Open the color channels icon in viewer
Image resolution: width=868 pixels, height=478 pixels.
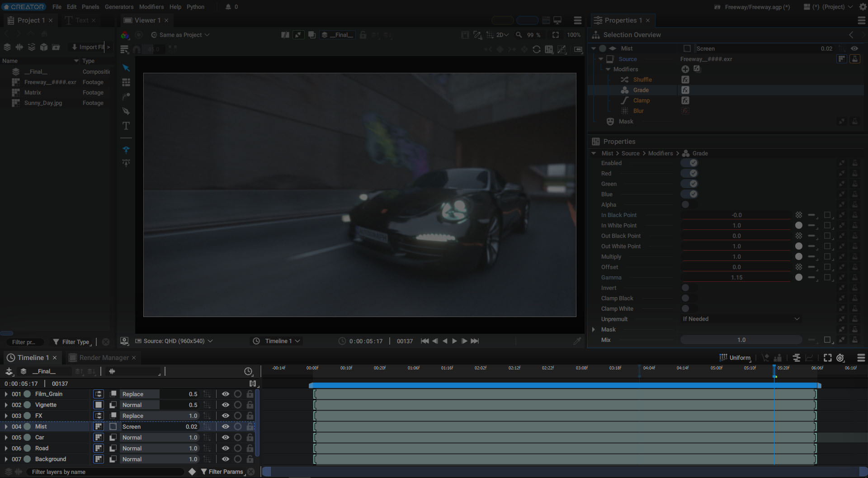(x=125, y=35)
